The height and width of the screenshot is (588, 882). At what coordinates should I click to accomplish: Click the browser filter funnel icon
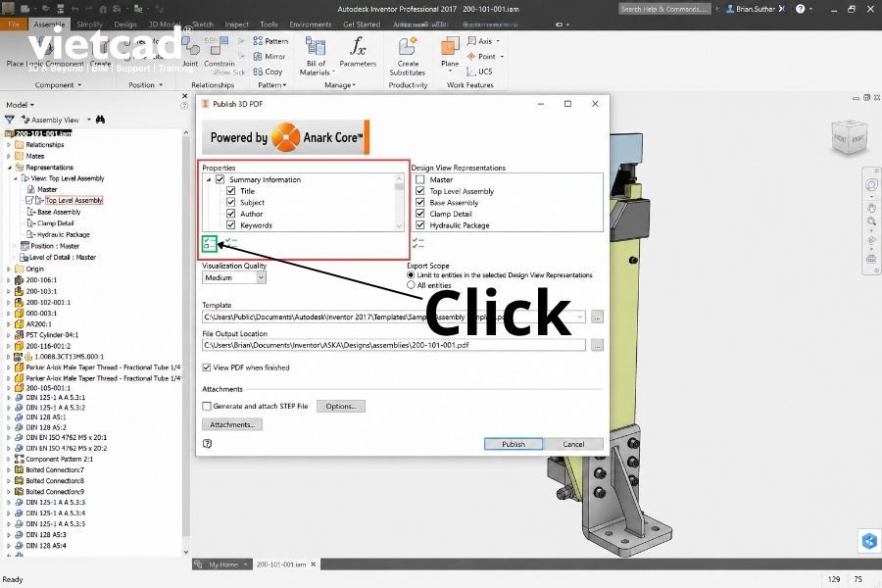(10, 120)
